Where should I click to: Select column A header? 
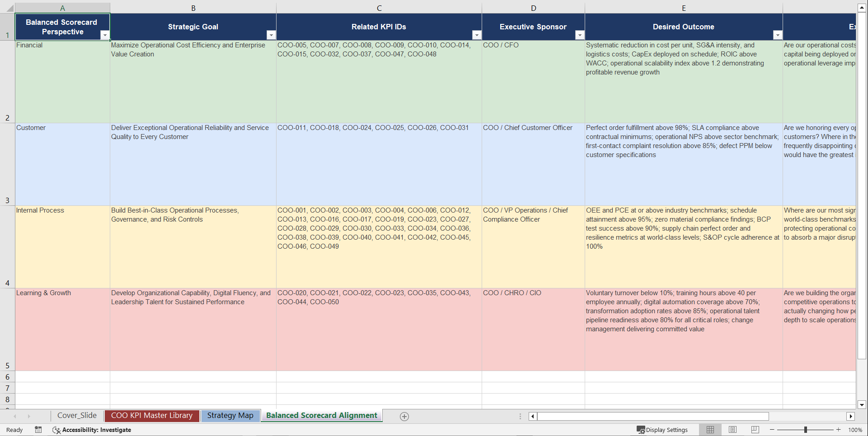pos(62,8)
